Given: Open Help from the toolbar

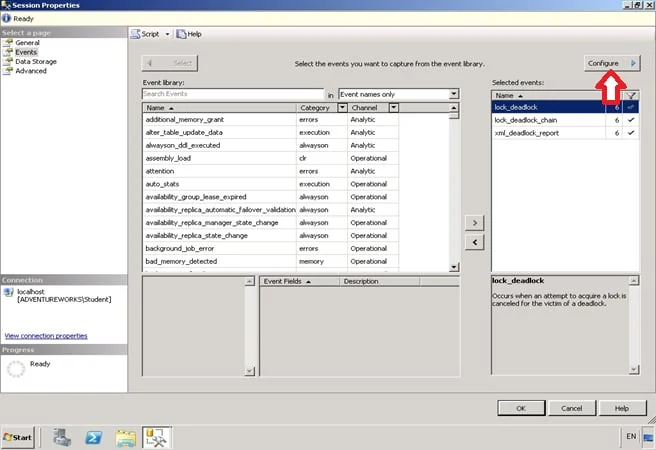Looking at the screenshot, I should pyautogui.click(x=189, y=34).
